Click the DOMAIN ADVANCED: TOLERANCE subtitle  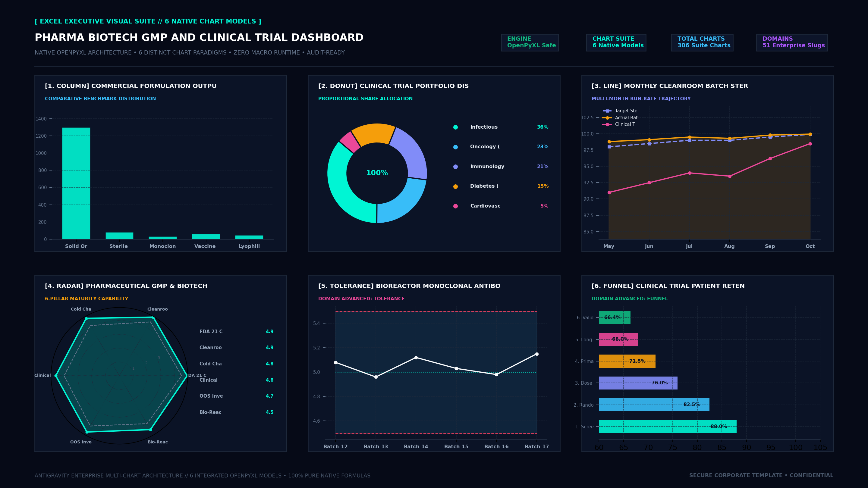(361, 299)
